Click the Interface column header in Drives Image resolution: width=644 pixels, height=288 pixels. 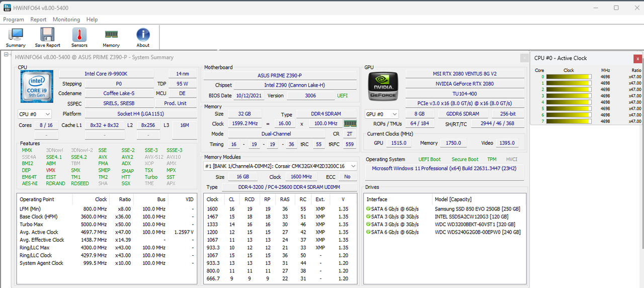click(377, 199)
